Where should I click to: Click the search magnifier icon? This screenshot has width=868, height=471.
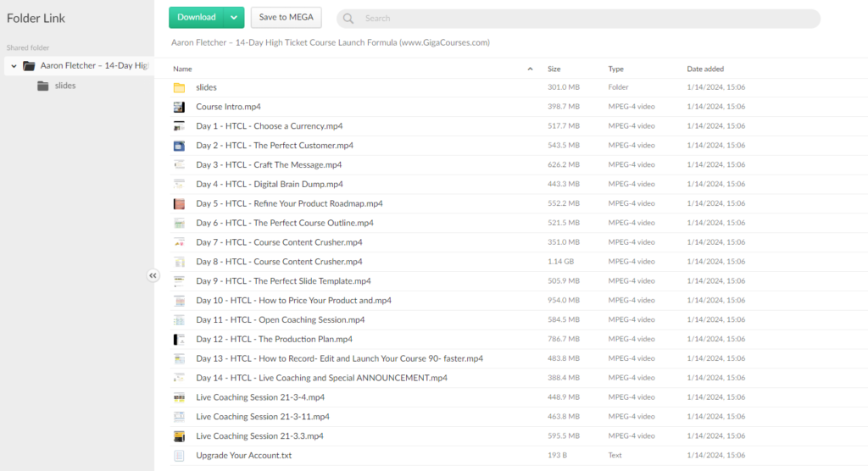pos(348,19)
